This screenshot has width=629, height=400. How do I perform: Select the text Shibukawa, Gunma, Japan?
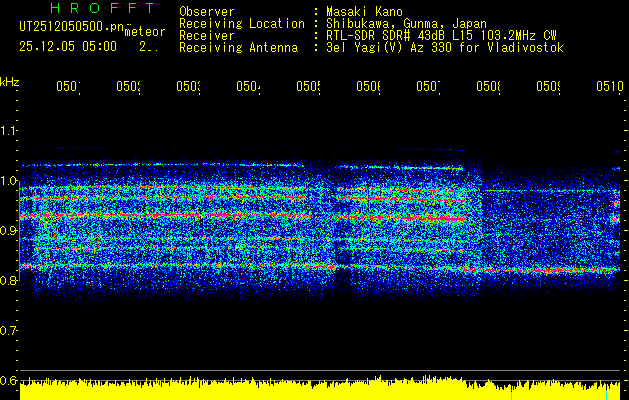406,24
